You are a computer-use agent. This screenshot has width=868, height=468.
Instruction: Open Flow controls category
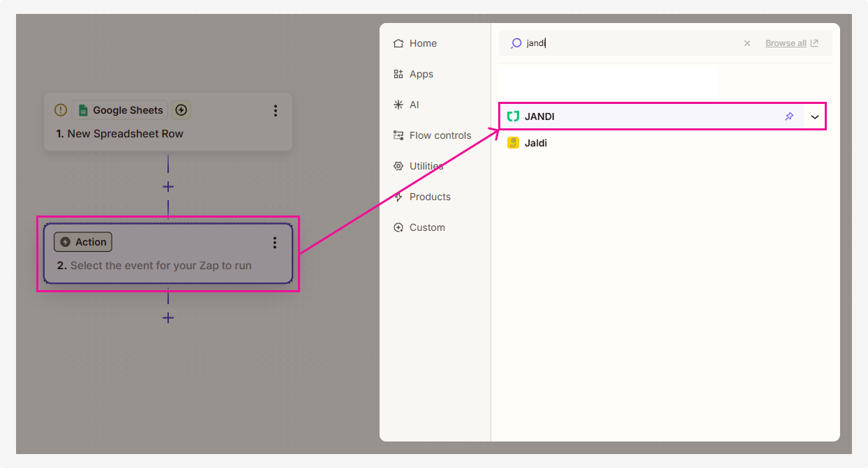(440, 135)
